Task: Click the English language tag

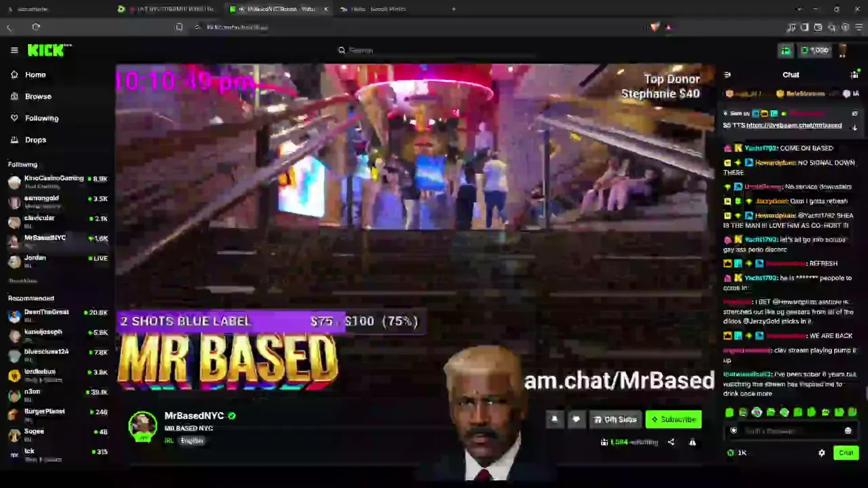Action: pyautogui.click(x=192, y=441)
